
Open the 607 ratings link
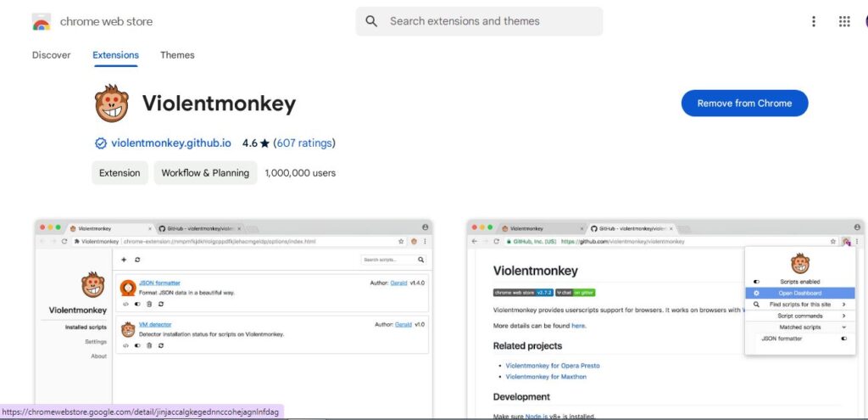[x=304, y=143]
